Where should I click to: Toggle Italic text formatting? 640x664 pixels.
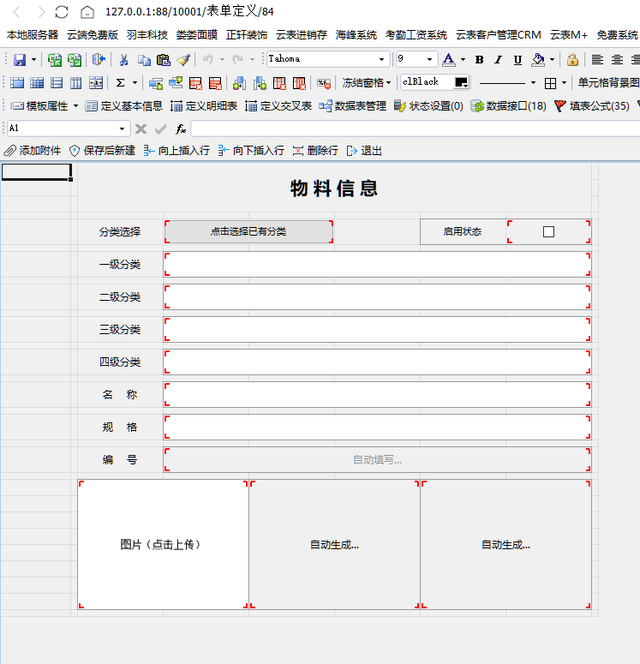point(498,60)
